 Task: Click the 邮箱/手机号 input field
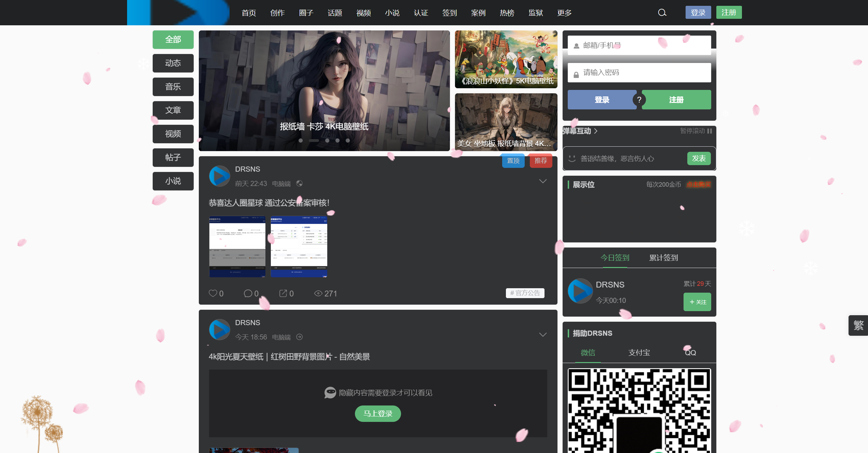coord(639,45)
